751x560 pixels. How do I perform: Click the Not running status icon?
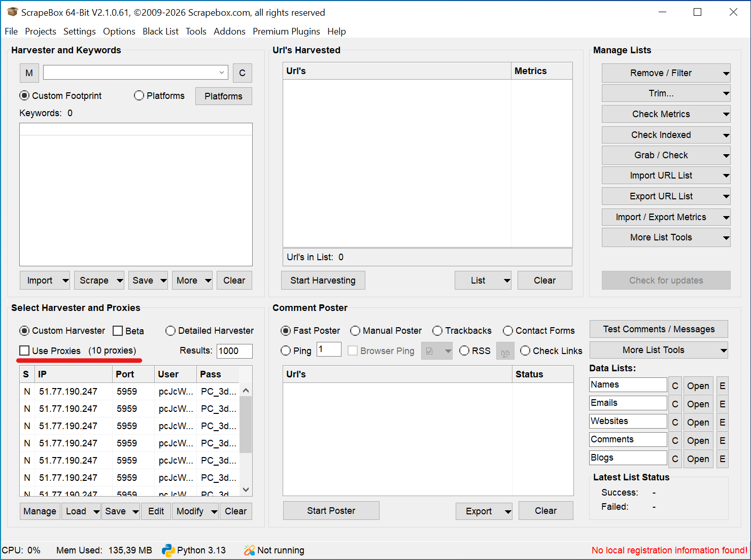tap(249, 550)
